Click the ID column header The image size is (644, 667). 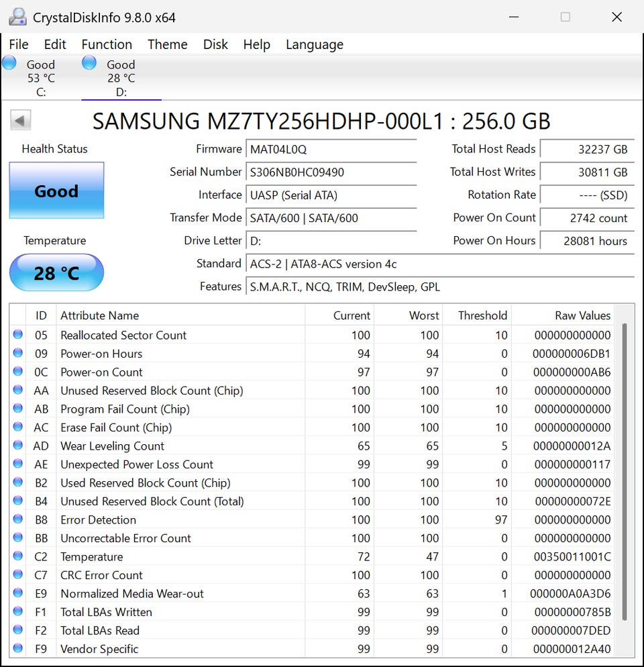[x=41, y=315]
